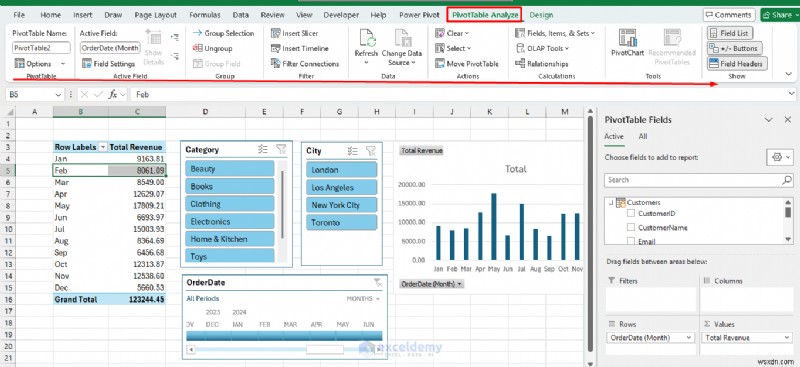Click the formula bar enter checkmark
The width and height of the screenshot is (800, 367).
click(x=99, y=94)
